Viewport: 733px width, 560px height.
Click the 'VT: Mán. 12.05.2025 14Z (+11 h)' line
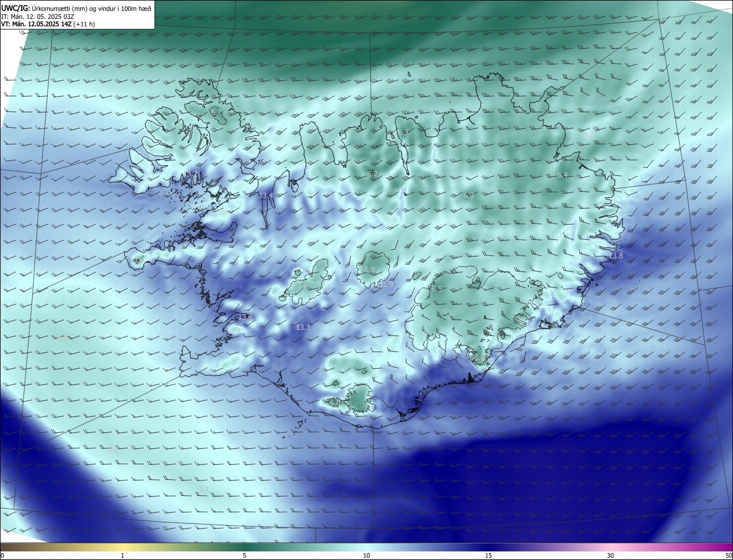pos(48,24)
